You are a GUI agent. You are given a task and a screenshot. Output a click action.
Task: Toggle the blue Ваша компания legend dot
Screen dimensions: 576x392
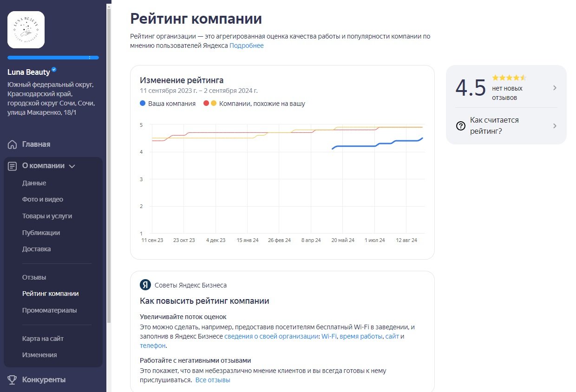click(143, 104)
